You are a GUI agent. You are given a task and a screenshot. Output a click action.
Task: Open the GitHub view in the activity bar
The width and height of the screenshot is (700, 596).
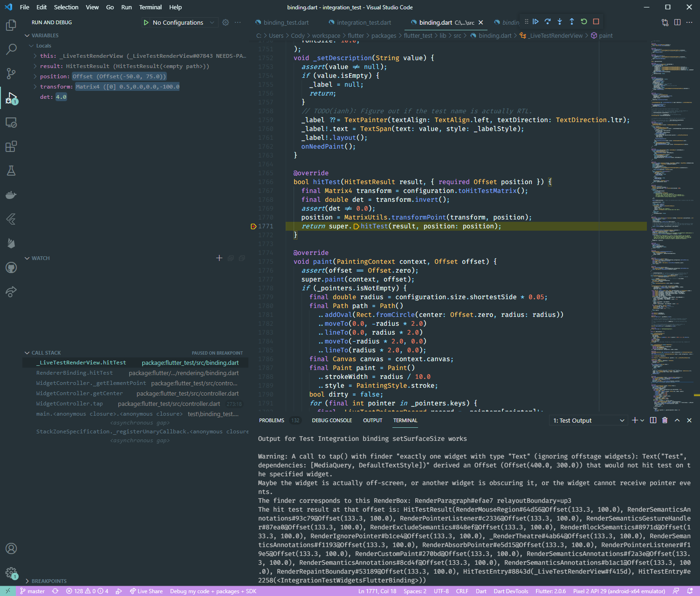pyautogui.click(x=11, y=267)
